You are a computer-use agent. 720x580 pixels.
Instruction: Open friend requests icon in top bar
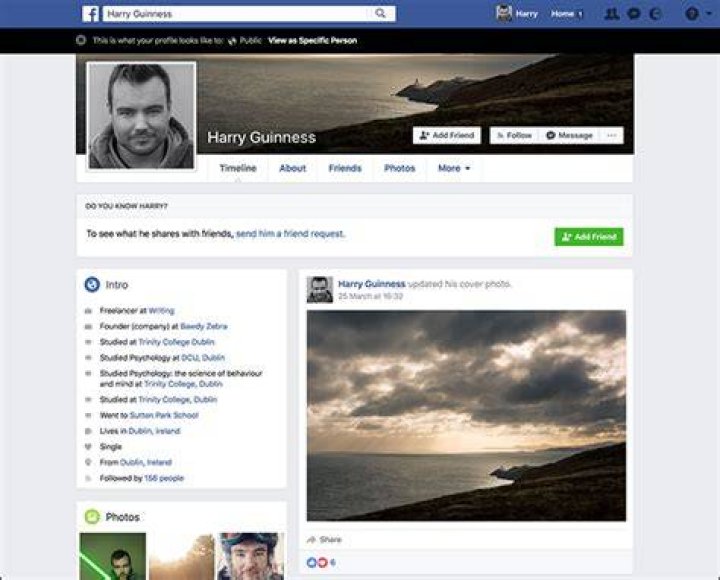pos(611,14)
